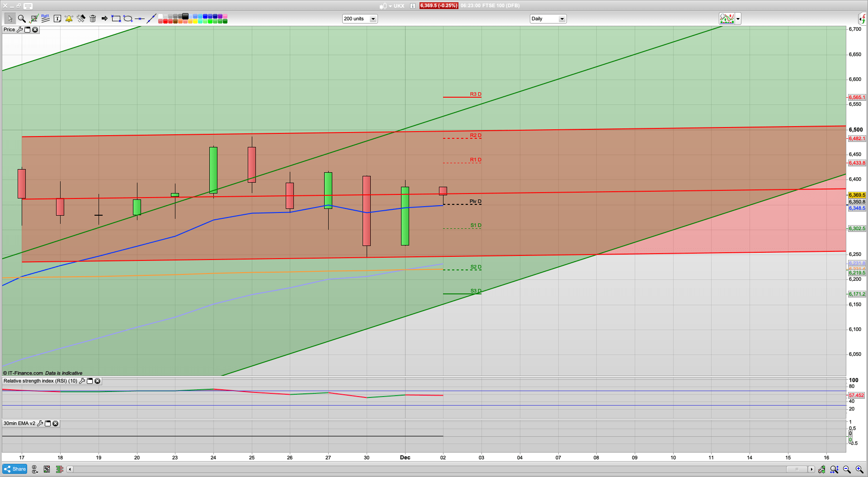The height and width of the screenshot is (477, 868).
Task: Select the rectangle drawing tool
Action: click(116, 19)
